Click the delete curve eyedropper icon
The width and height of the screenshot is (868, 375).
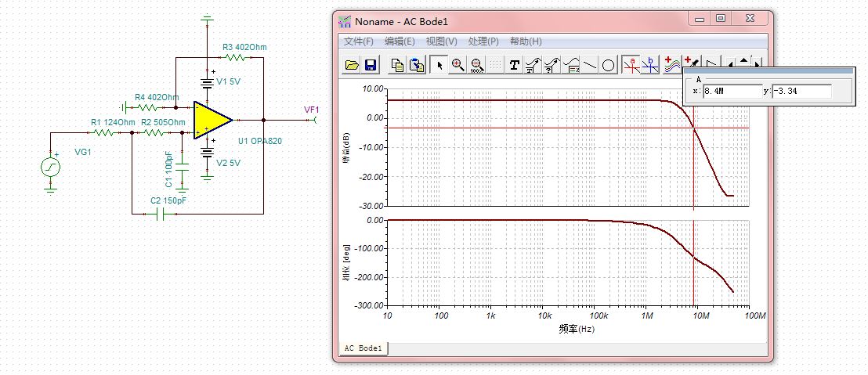coord(692,61)
